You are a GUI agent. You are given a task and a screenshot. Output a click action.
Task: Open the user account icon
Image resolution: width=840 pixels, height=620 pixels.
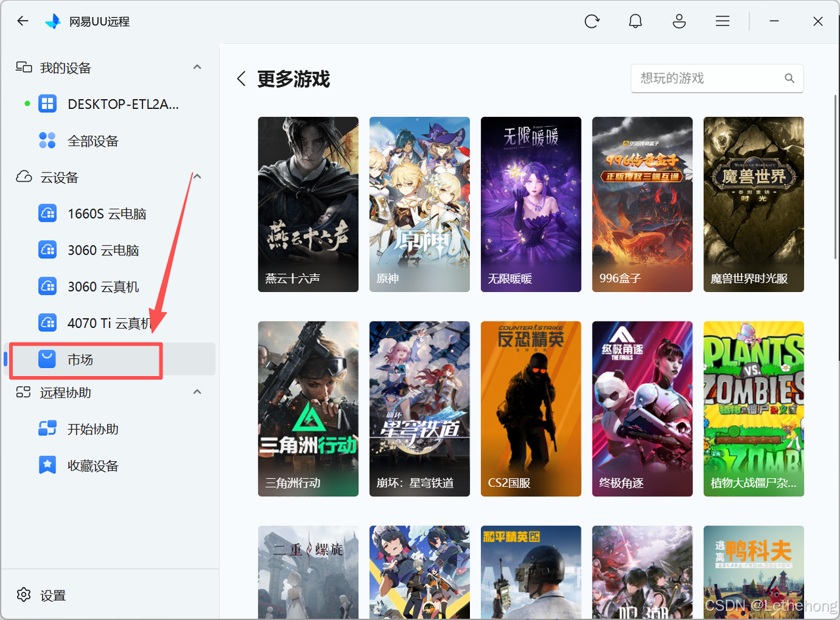(x=679, y=21)
